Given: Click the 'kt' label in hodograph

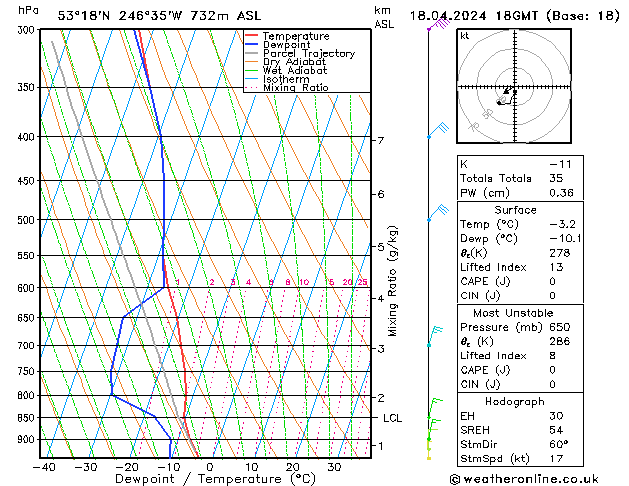Looking at the screenshot, I should pos(465,36).
